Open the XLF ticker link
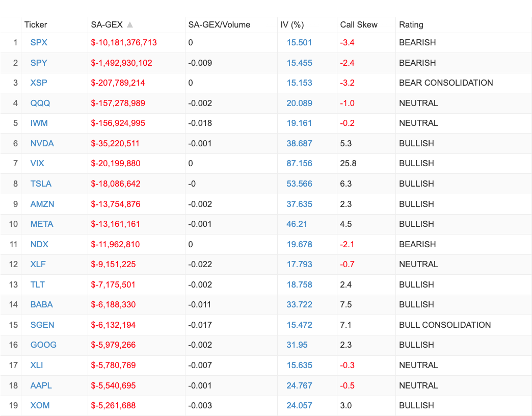Viewport: 532px width, 416px height. click(x=38, y=264)
